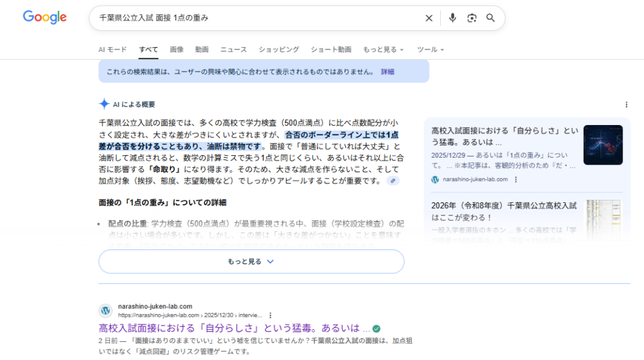Open three-dot menu on sidebar source card

[x=516, y=180]
